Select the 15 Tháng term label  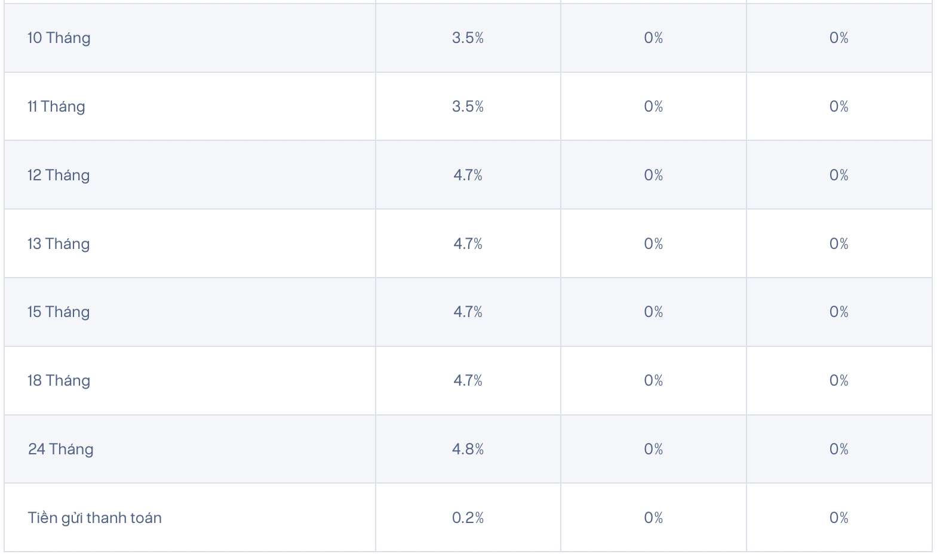(59, 312)
